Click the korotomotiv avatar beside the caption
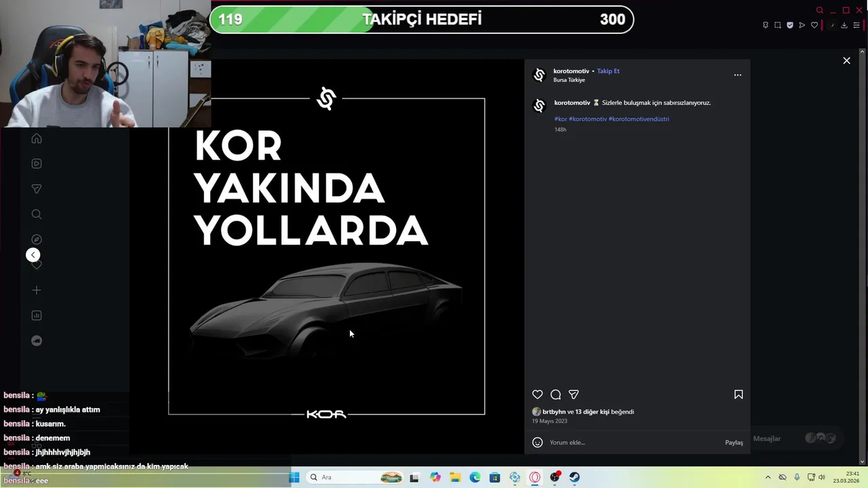Screen dimensions: 868x488 coord(540,106)
